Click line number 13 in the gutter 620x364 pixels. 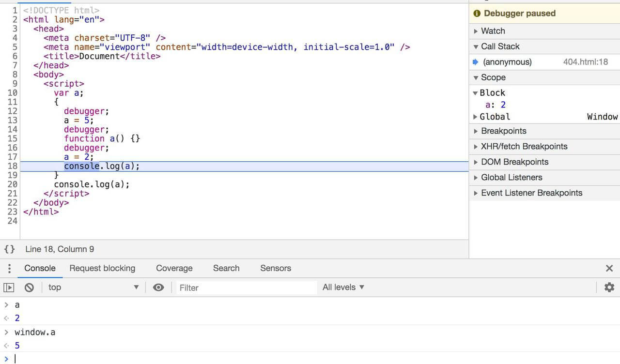point(12,121)
